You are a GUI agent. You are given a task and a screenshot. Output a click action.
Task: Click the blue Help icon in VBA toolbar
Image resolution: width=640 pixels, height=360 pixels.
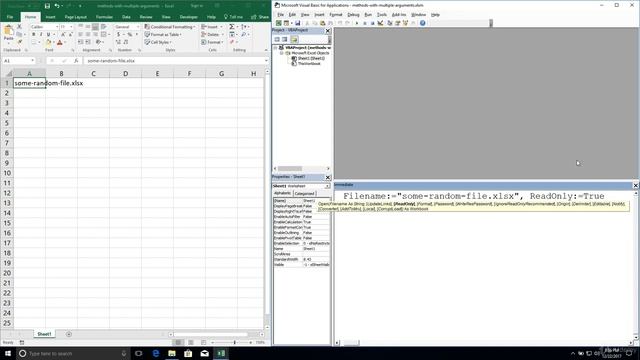(422, 23)
